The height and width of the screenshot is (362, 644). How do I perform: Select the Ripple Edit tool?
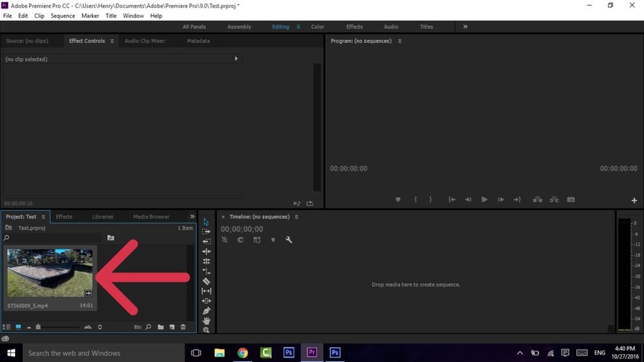pyautogui.click(x=206, y=251)
